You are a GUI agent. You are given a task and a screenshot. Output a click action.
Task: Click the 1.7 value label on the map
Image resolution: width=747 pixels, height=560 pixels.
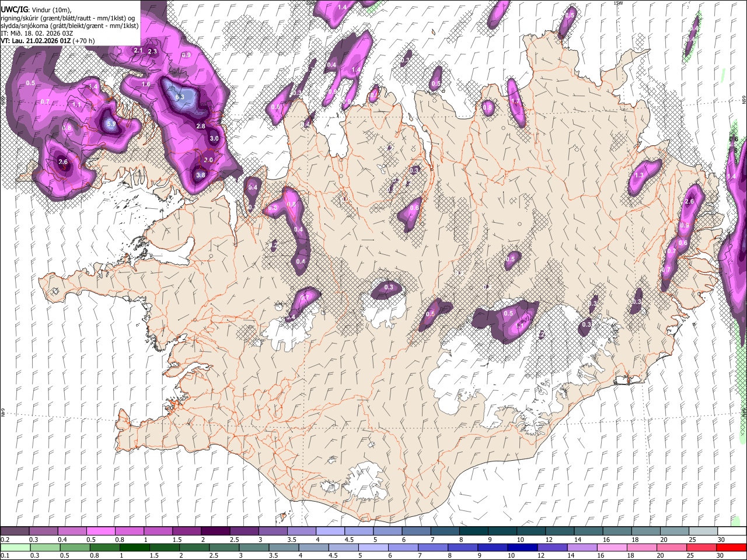(x=515, y=101)
